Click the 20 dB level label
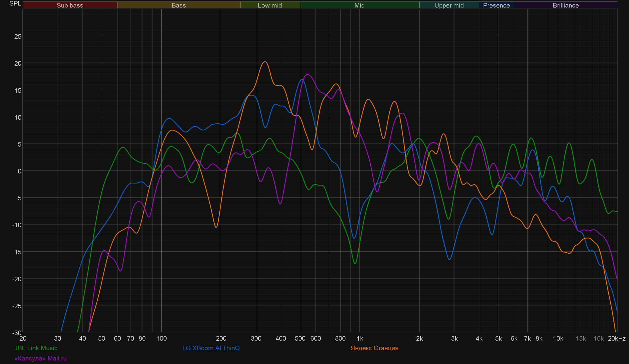 (18, 63)
